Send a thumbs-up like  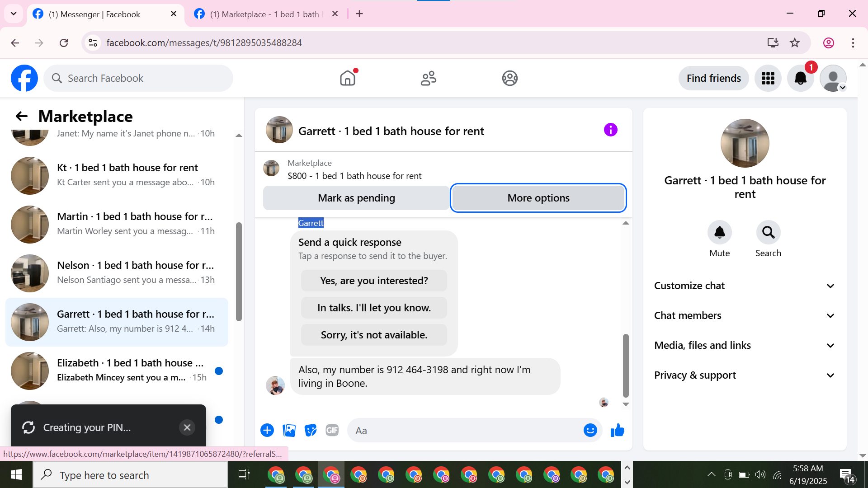(x=617, y=430)
